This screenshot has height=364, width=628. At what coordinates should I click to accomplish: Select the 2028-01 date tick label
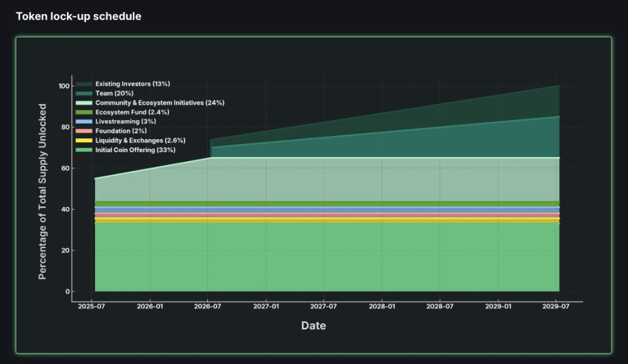tap(381, 306)
